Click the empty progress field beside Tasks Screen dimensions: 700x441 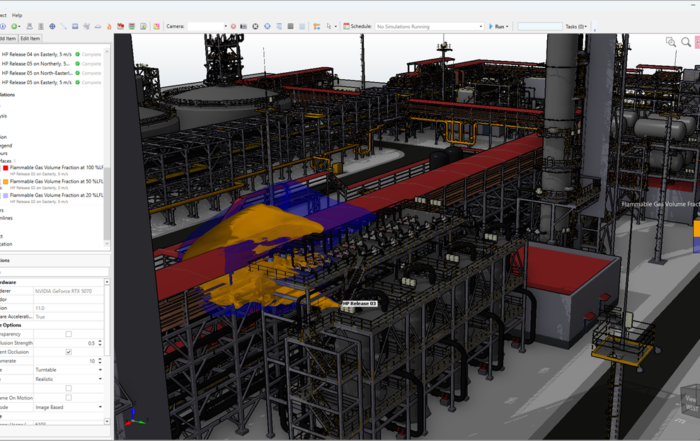tap(539, 26)
